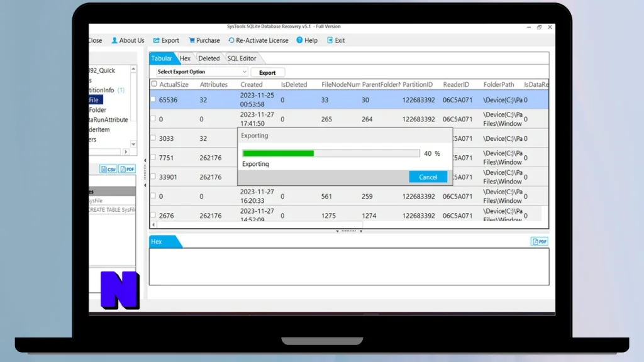Select the derItem tree item
Viewport: 644px width, 362px height.
pos(99,129)
